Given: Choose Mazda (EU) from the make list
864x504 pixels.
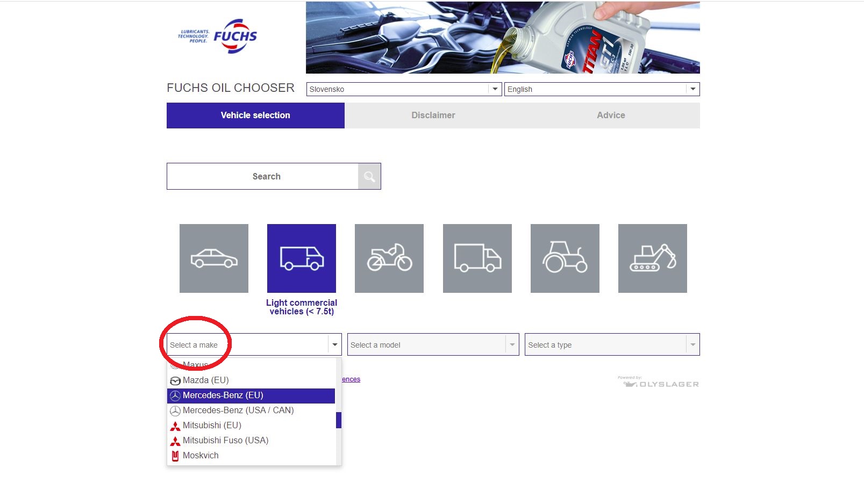Looking at the screenshot, I should tap(251, 380).
